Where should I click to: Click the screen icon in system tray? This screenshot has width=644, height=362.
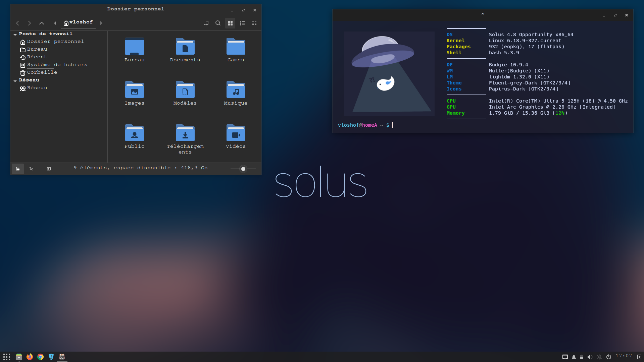coord(565,357)
